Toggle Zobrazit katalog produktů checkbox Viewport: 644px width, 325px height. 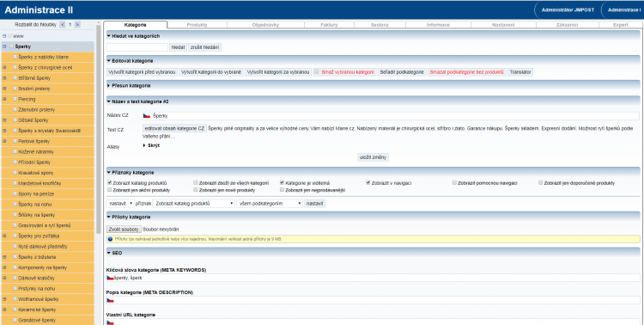[109, 182]
